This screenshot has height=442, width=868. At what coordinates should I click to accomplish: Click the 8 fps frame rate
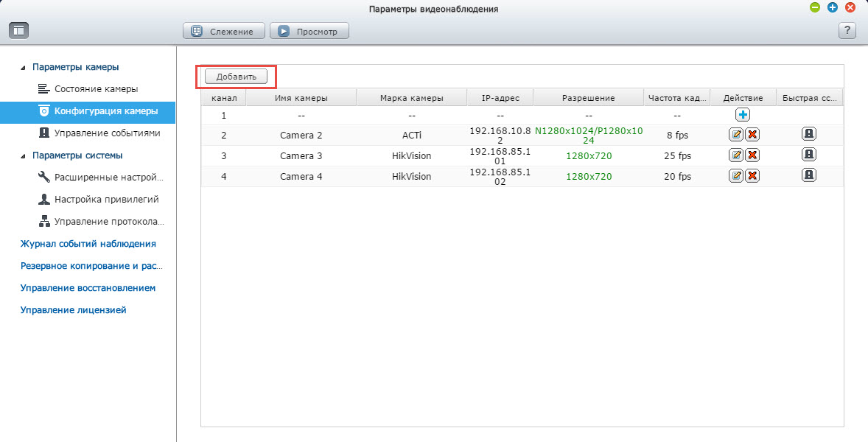(677, 136)
